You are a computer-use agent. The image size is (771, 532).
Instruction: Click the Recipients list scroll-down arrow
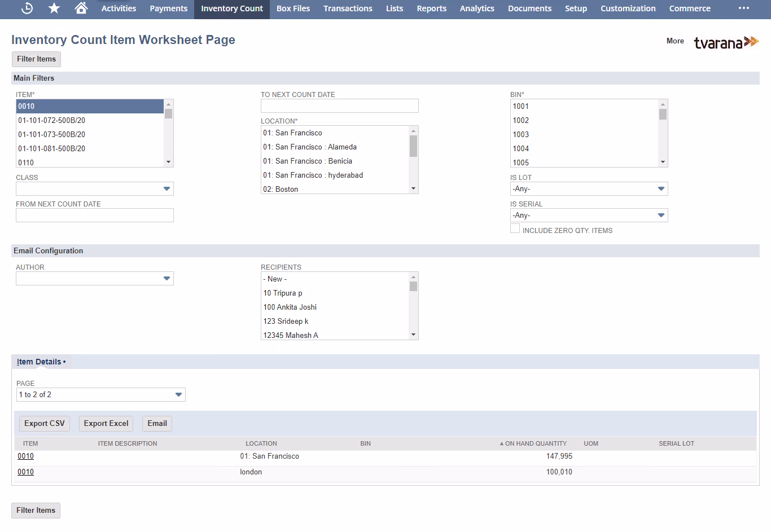pos(413,335)
